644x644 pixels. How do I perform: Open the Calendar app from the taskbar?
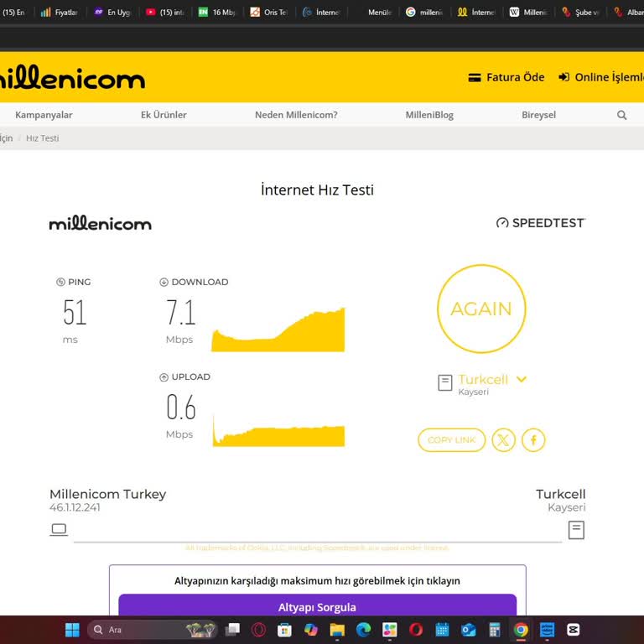point(442,630)
